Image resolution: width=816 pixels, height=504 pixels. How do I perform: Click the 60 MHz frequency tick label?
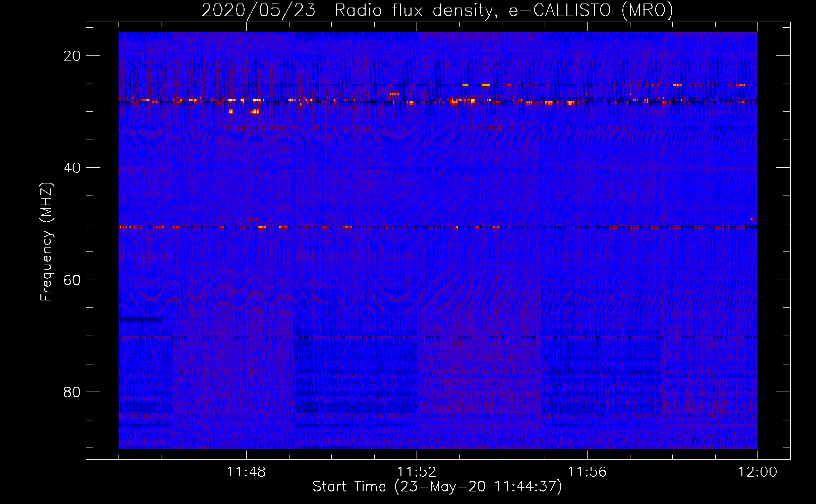[x=72, y=280]
